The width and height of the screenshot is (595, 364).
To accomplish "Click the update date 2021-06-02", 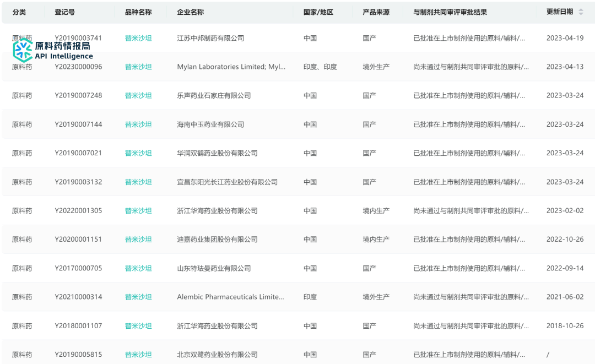I will (x=565, y=297).
